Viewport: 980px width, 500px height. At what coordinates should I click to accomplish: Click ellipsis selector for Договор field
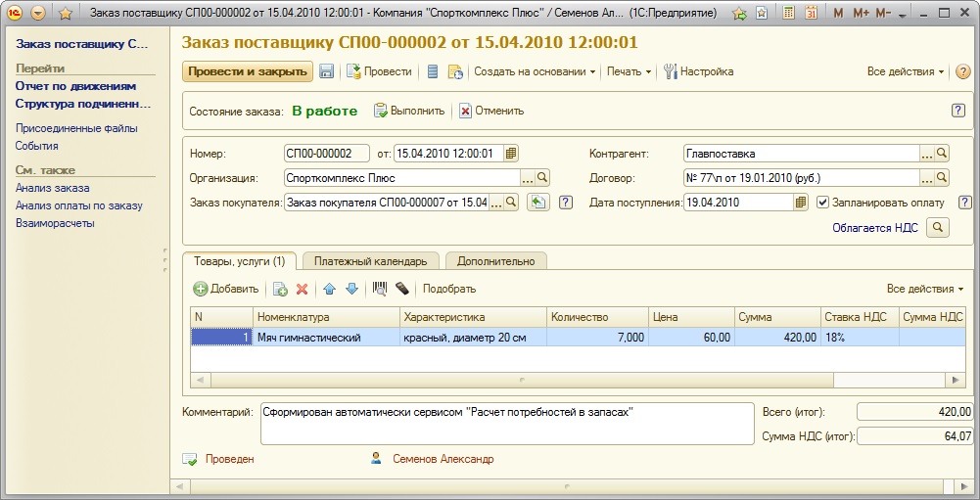pos(927,178)
